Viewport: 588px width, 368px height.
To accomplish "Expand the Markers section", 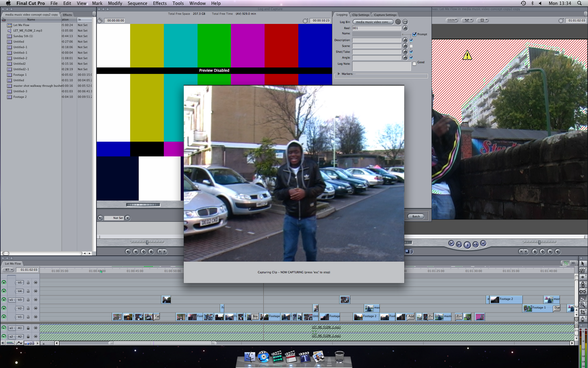I will tap(339, 74).
